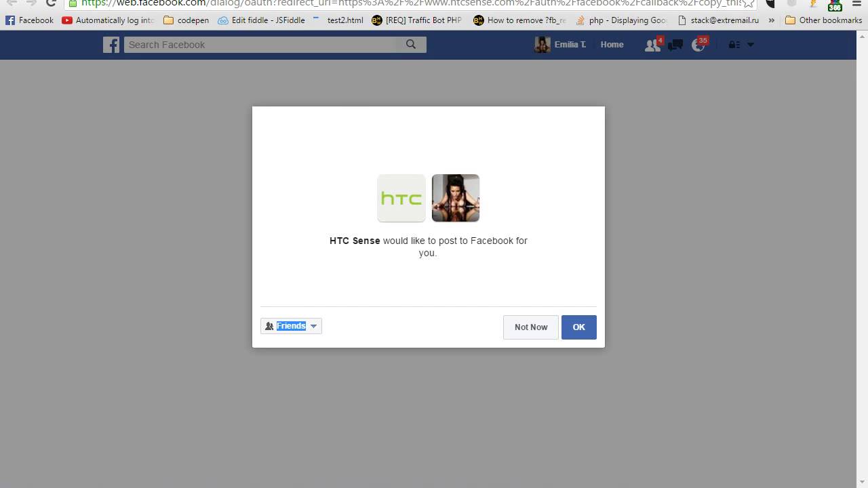Click the scrollbar up arrow
Image resolution: width=868 pixels, height=488 pixels.
(862, 35)
